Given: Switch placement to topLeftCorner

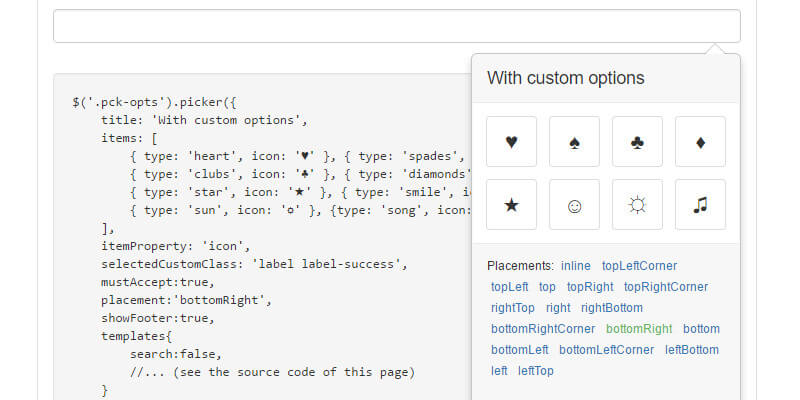Looking at the screenshot, I should click(x=639, y=266).
